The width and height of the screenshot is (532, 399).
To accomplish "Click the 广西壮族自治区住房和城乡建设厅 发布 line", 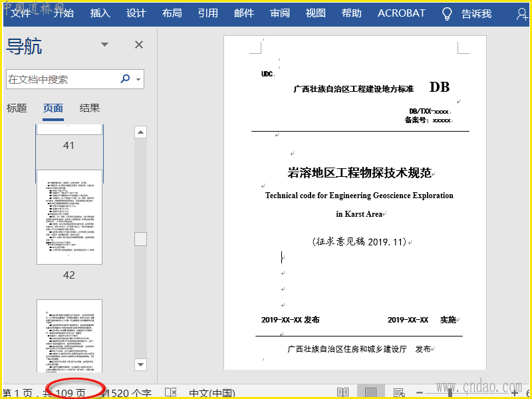I will tap(359, 349).
